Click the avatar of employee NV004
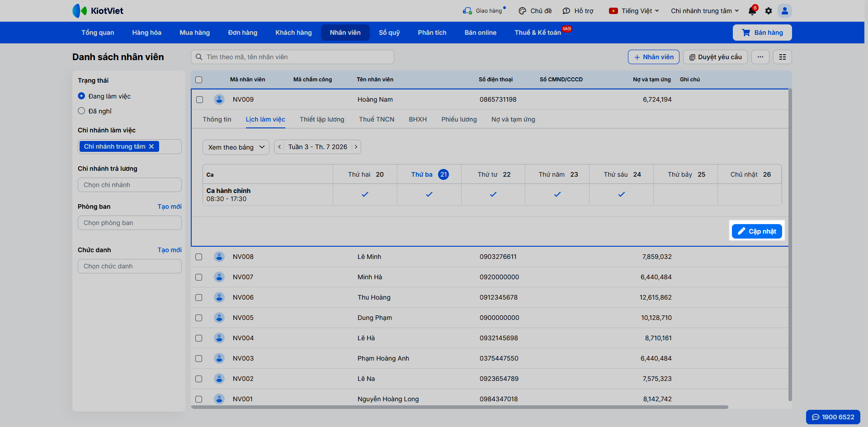The width and height of the screenshot is (868, 427). coord(219,338)
